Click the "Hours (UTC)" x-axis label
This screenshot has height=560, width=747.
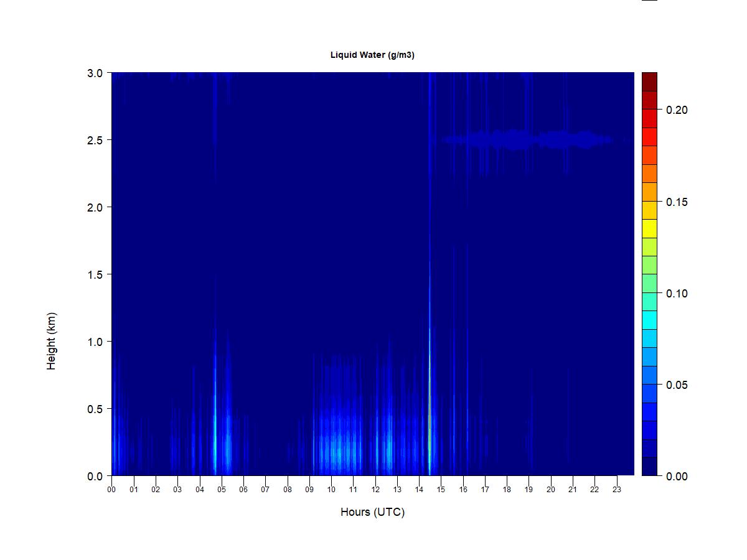point(372,512)
